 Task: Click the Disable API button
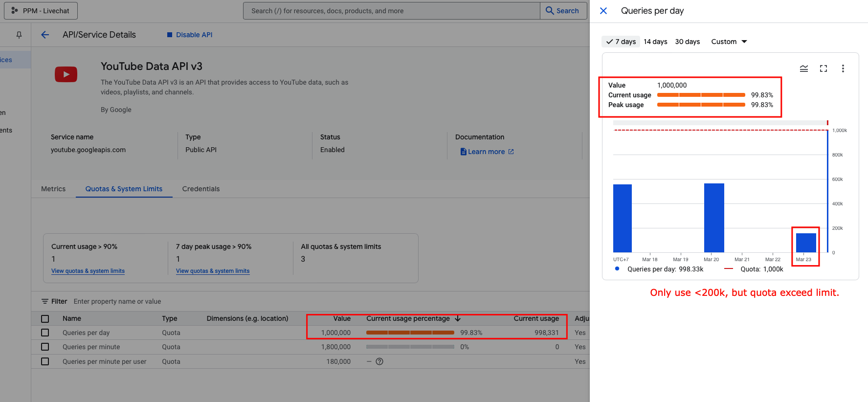pyautogui.click(x=190, y=35)
